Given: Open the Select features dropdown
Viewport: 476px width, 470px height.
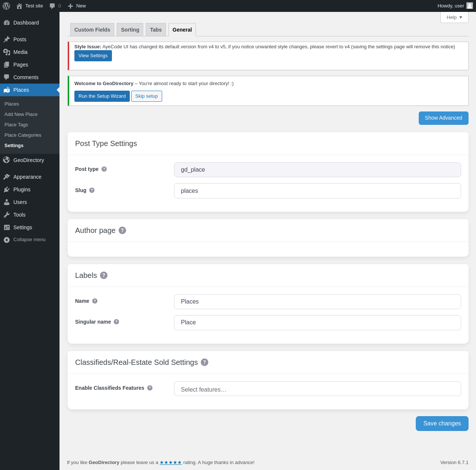Looking at the screenshot, I should (318, 389).
